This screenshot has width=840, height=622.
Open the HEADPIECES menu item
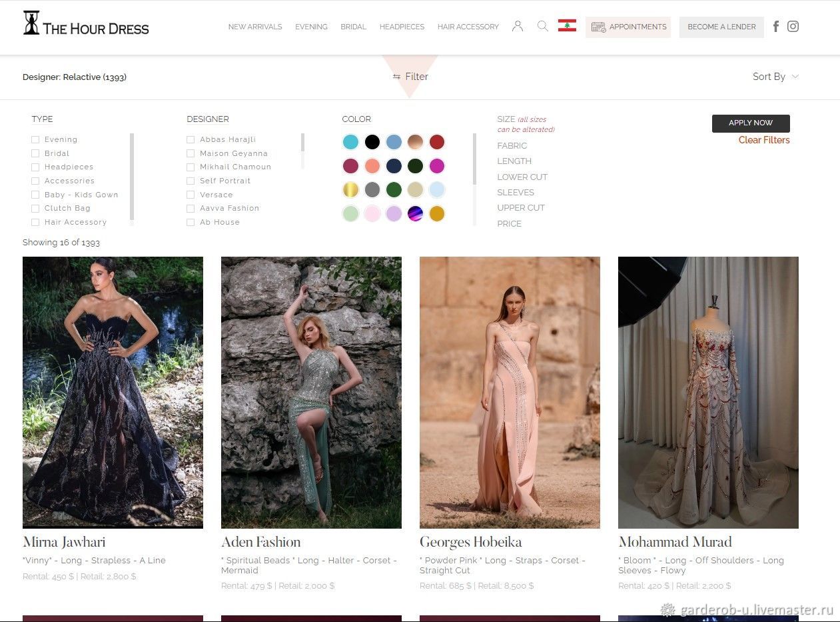tap(402, 27)
